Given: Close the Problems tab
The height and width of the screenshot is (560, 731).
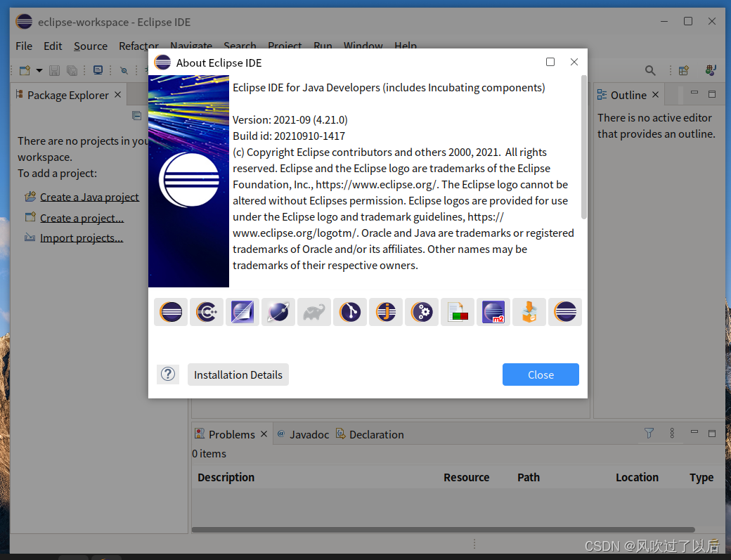Looking at the screenshot, I should pos(264,434).
